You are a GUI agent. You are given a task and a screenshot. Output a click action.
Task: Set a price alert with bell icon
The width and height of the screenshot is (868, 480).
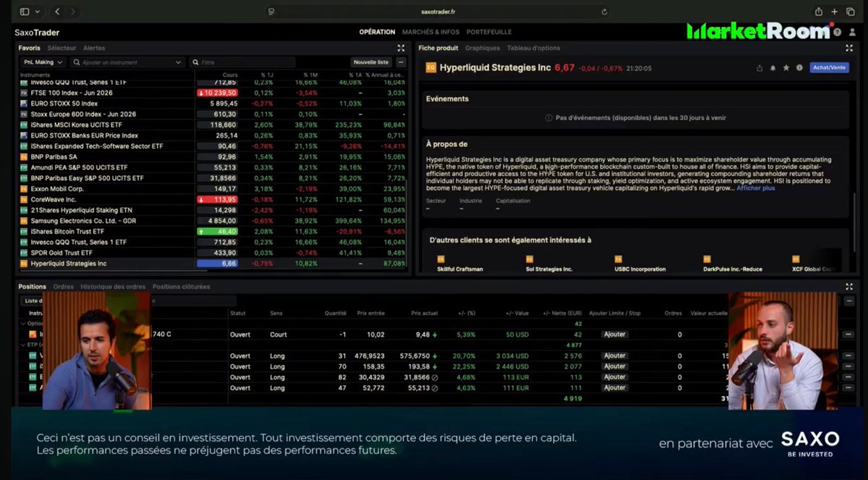pyautogui.click(x=773, y=68)
